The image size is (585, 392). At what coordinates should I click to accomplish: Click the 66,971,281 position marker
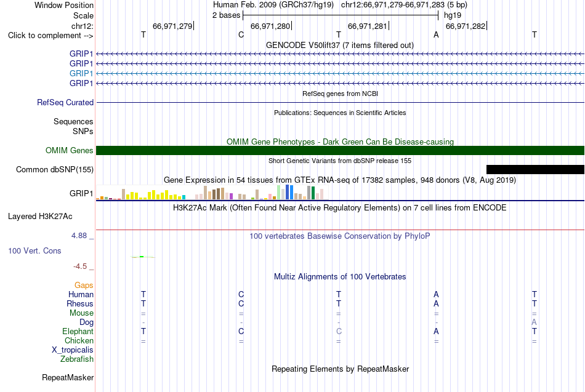368,26
